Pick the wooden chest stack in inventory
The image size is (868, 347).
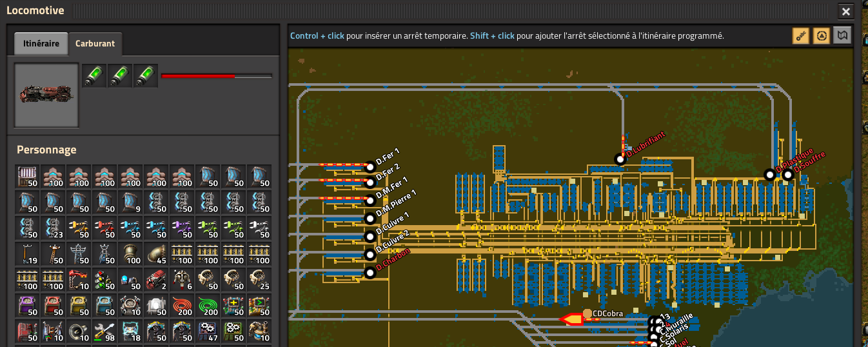click(x=27, y=177)
